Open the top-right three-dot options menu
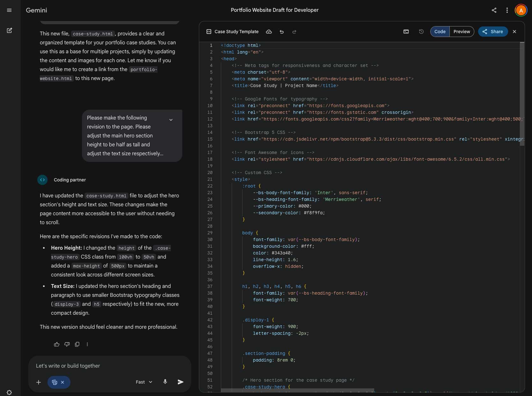This screenshot has height=396, width=532. click(507, 10)
